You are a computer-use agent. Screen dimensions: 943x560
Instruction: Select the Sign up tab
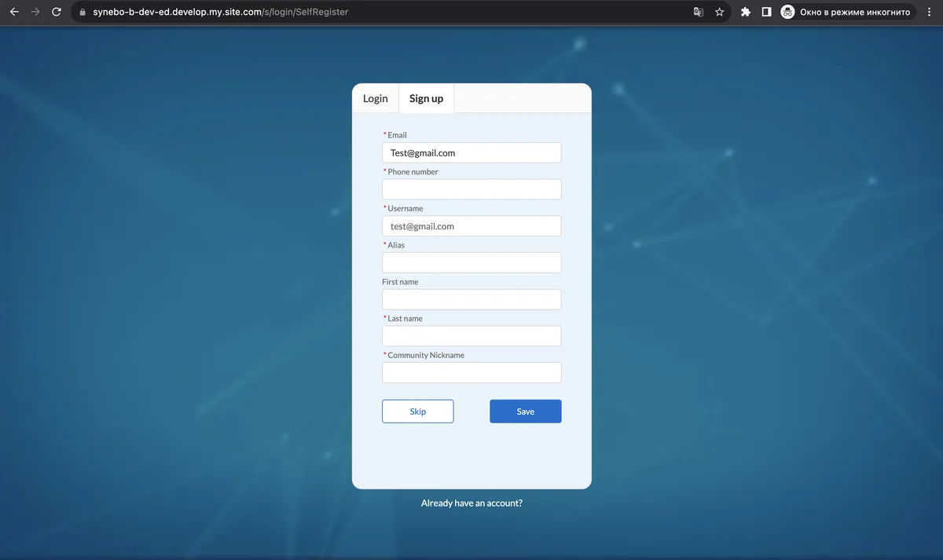426,98
